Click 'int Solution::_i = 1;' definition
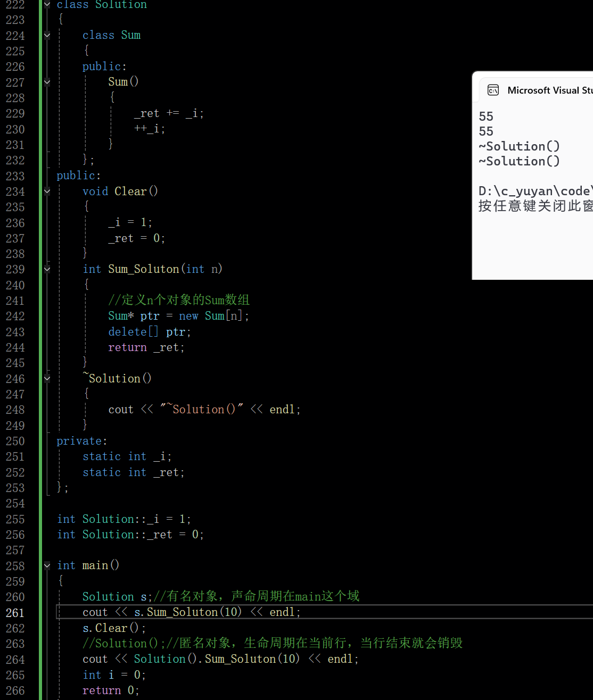593x700 pixels. click(124, 519)
